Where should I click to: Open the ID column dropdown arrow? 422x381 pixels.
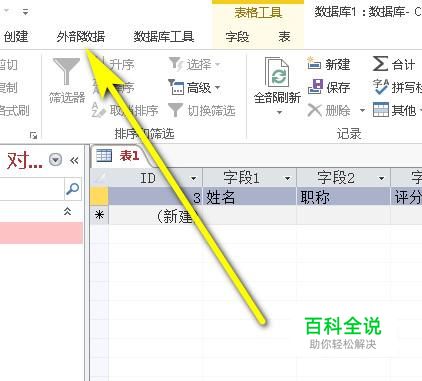[x=193, y=179]
